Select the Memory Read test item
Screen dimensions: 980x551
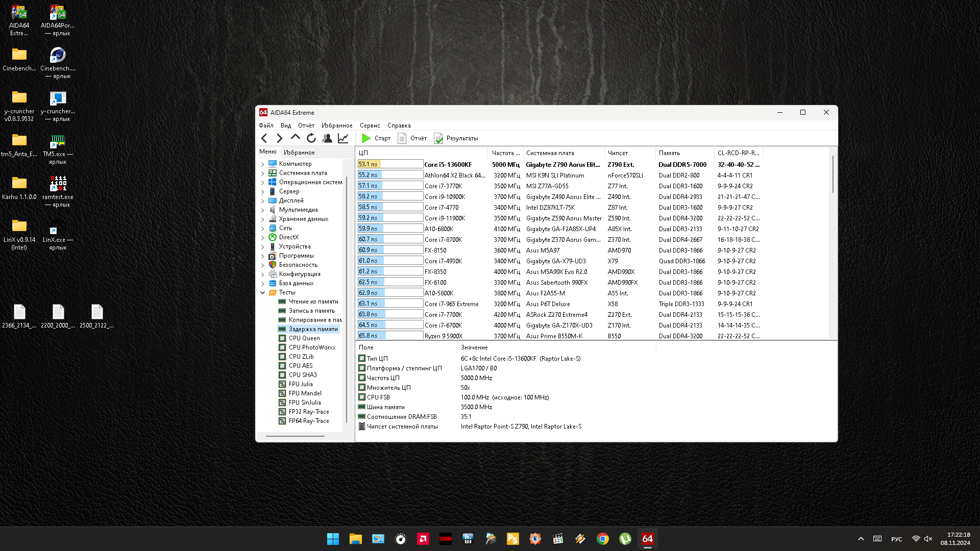[313, 302]
